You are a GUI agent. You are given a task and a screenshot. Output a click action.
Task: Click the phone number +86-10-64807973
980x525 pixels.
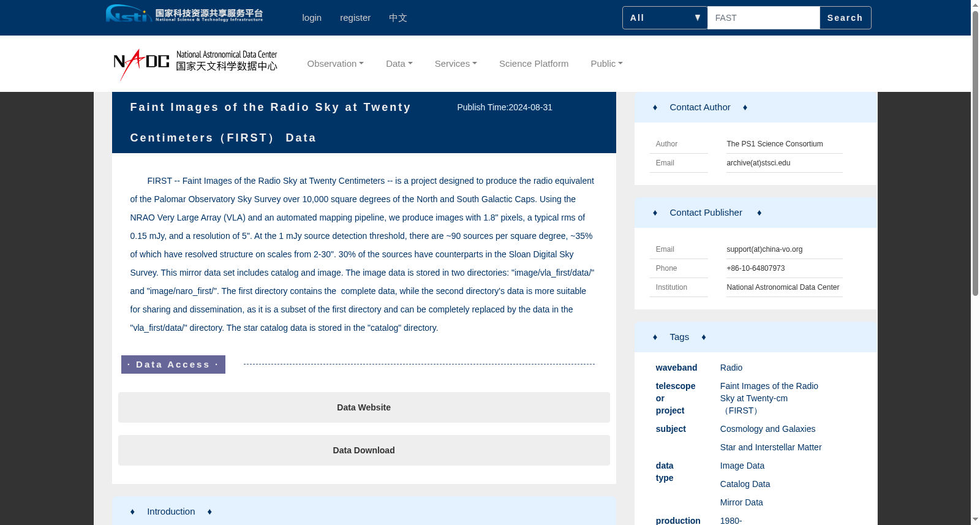tap(755, 268)
